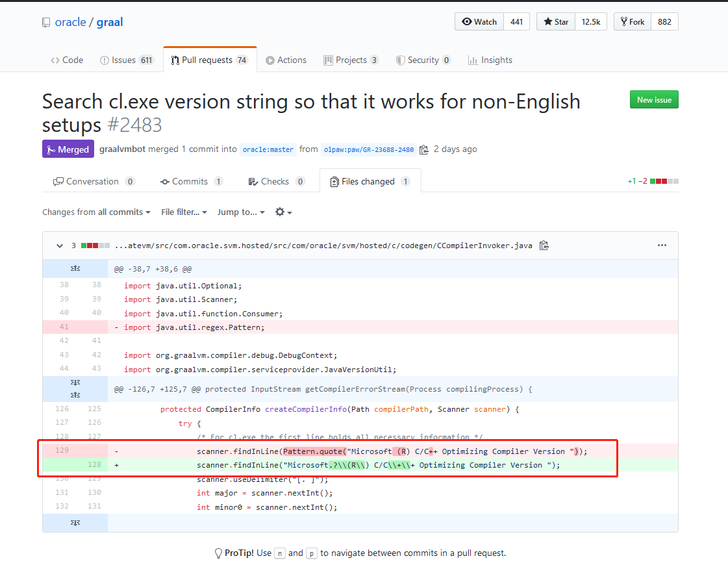Open the Pull requests tab
The width and height of the screenshot is (728, 580).
(x=210, y=60)
